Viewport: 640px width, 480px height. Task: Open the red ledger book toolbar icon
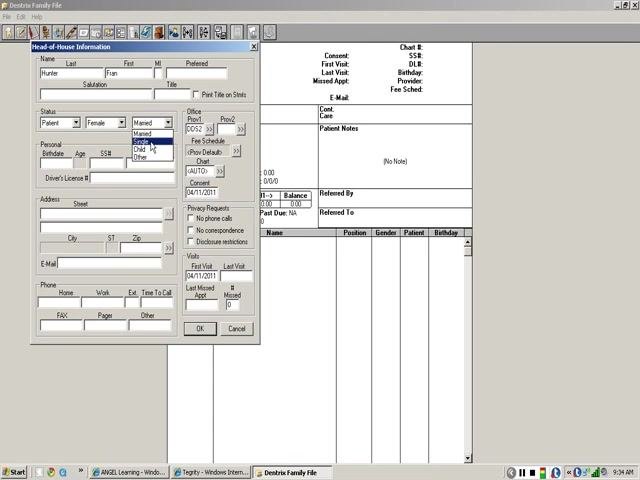tap(33, 32)
